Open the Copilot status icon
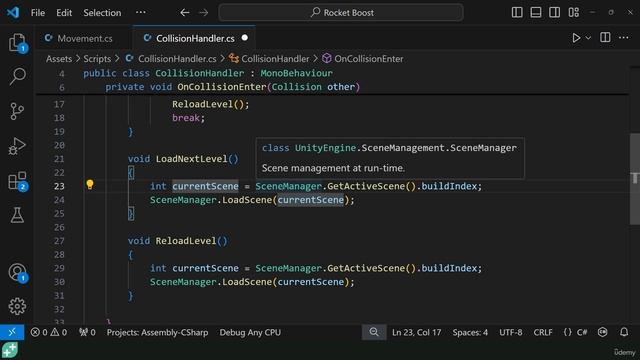Screen dimensions: 640x360 [x=602, y=332]
